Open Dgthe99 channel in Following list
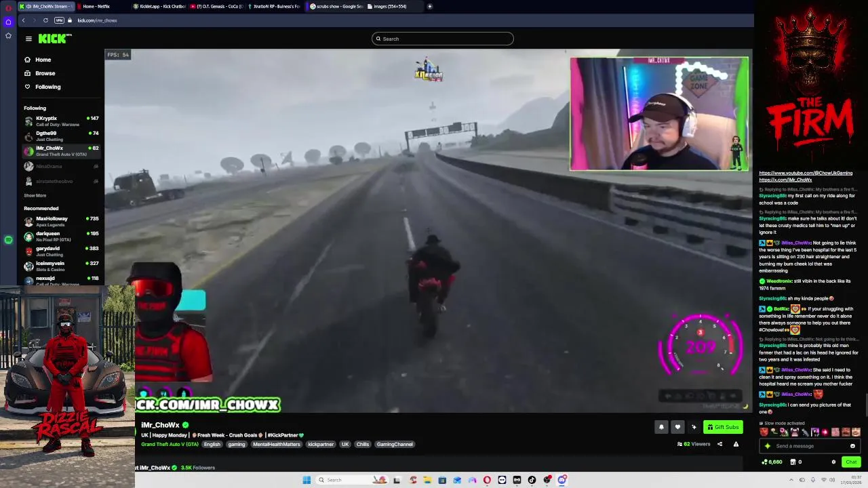Image resolution: width=868 pixels, height=488 pixels. (x=61, y=136)
